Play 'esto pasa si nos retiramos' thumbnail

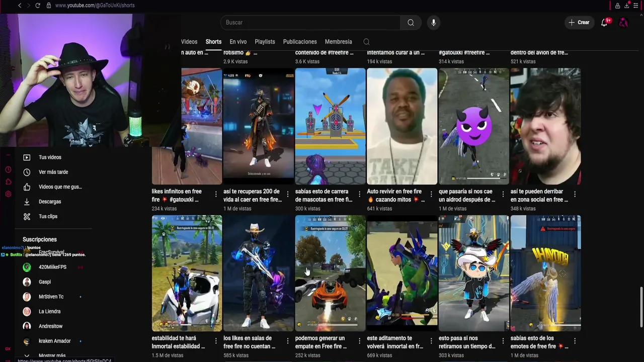tap(473, 274)
